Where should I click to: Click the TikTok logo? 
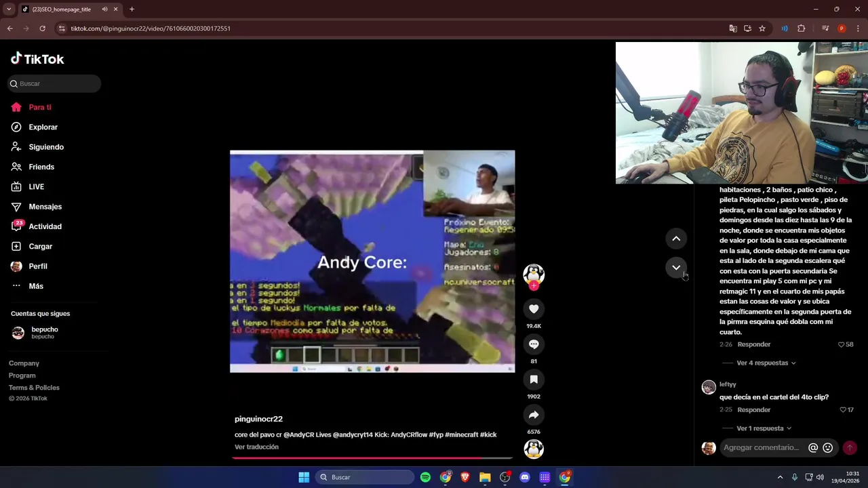(x=37, y=59)
